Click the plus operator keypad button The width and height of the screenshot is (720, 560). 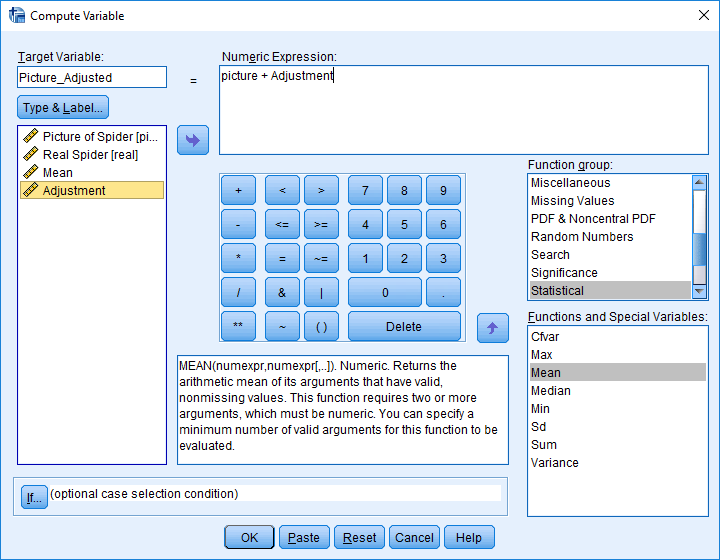pos(238,191)
